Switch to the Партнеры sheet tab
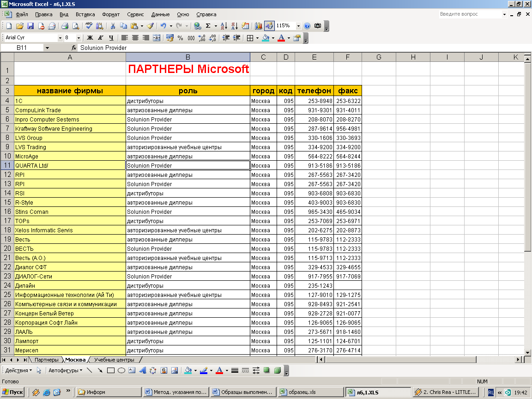The width and height of the screenshot is (532, 399). (x=47, y=360)
